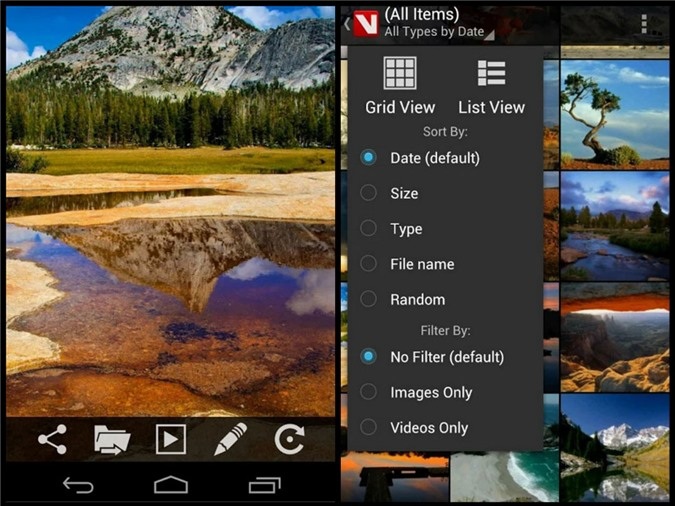Open the river and purple clouds thumbnail

coord(615,227)
